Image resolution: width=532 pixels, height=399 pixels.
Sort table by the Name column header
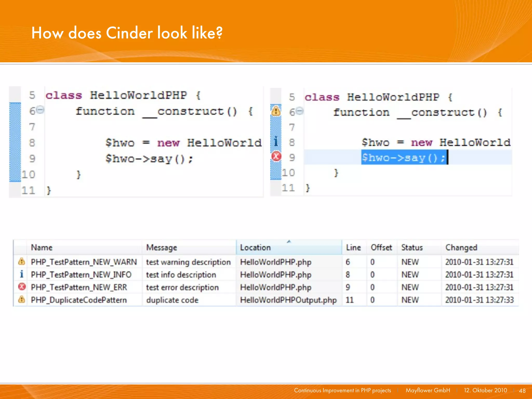[x=84, y=247]
